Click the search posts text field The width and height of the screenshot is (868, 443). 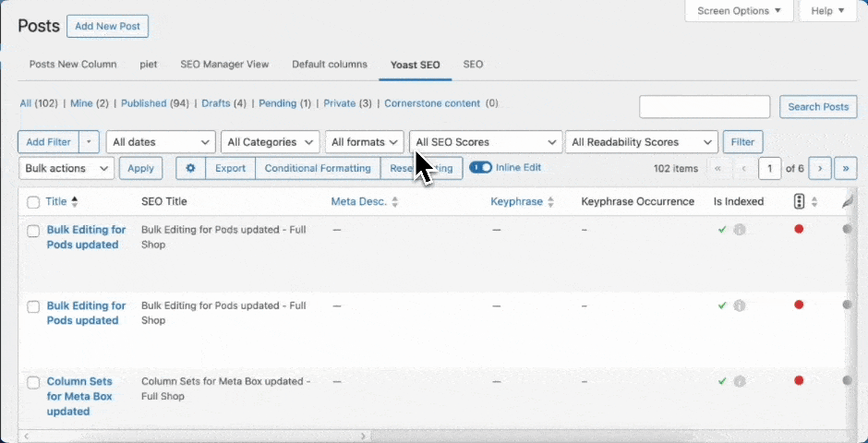point(705,107)
